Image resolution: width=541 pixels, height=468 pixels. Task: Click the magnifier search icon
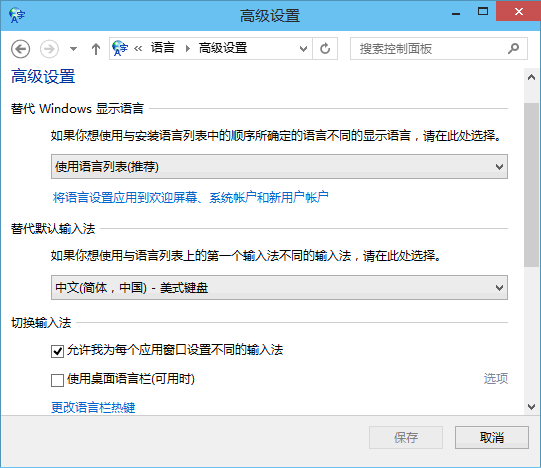[513, 48]
